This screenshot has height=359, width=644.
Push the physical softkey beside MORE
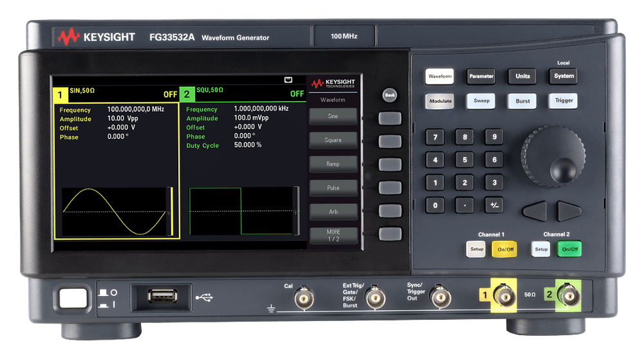click(x=390, y=234)
